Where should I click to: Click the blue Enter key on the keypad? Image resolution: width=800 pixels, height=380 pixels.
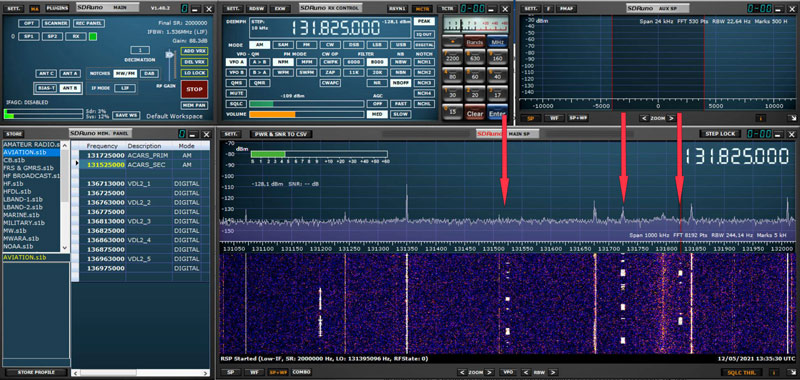tap(498, 113)
